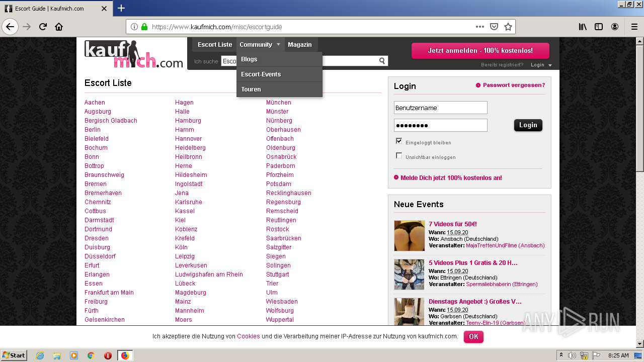Open the Stuttgart city link
Screen dimensions: 644x362
(278, 274)
